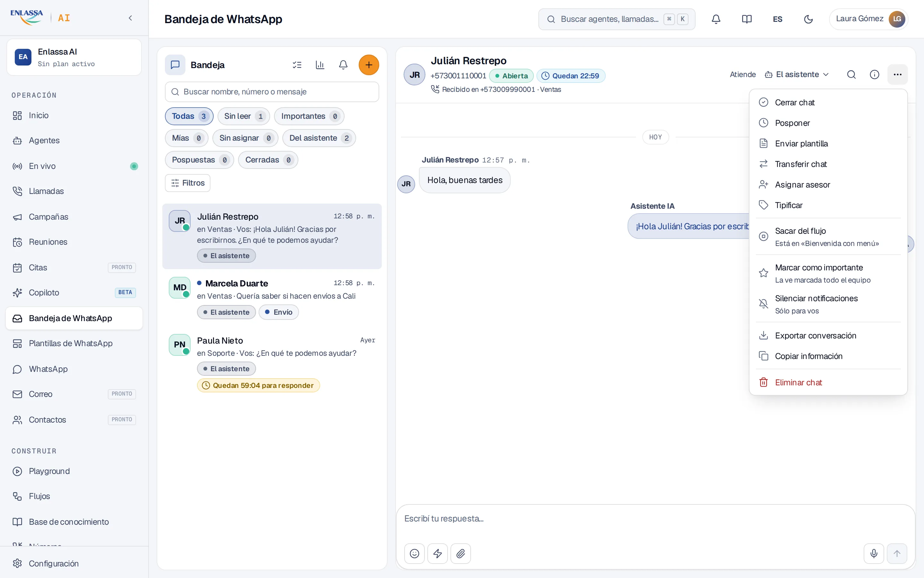
Task: Filter by Sin leer conversations
Action: (x=244, y=116)
